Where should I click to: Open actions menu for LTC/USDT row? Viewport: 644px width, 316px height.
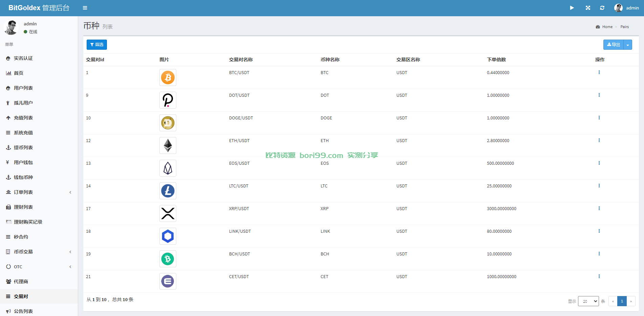(x=599, y=186)
